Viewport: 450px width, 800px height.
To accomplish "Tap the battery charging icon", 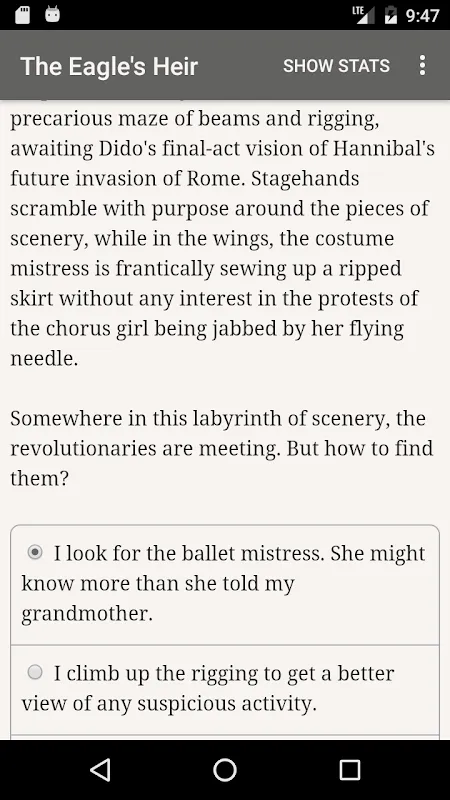I will [x=390, y=15].
